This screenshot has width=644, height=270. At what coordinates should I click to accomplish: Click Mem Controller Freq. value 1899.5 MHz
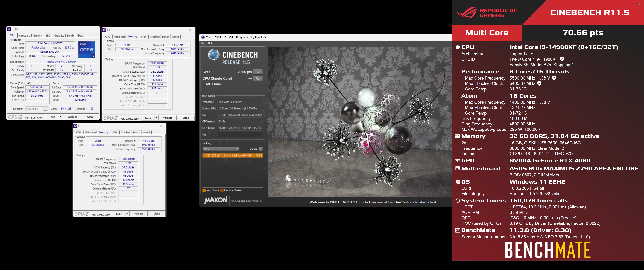click(x=177, y=49)
